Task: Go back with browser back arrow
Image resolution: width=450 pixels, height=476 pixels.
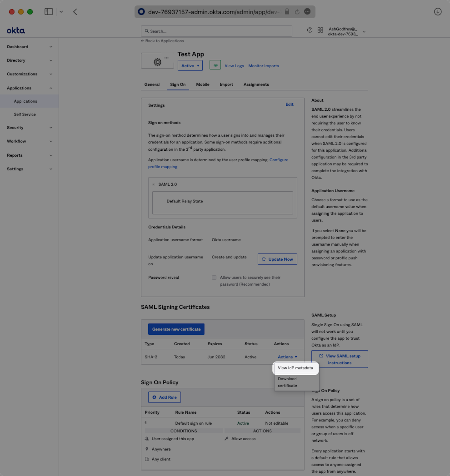Action: 75,12
